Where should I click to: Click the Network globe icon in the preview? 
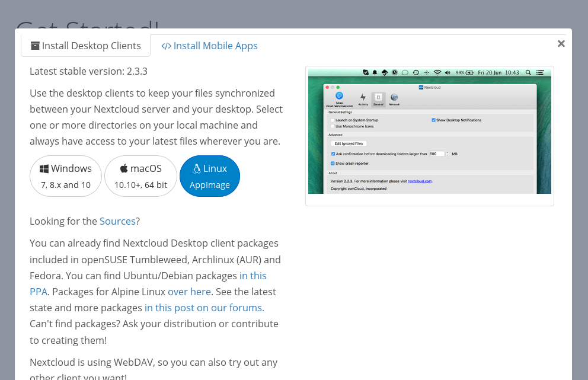[394, 97]
